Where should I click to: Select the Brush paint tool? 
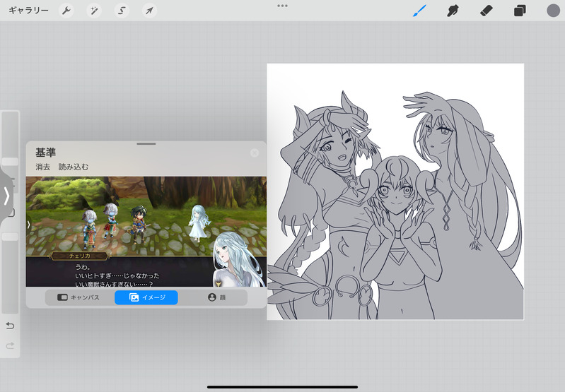click(x=420, y=11)
